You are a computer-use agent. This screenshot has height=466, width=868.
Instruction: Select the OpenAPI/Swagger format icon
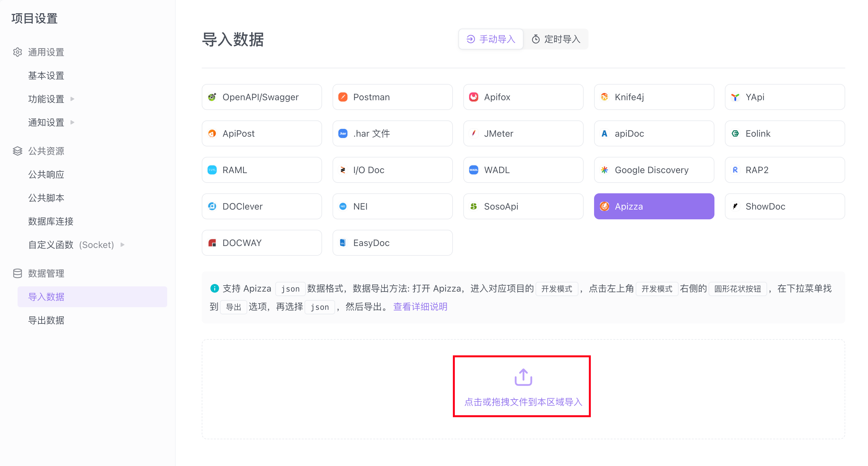(x=212, y=97)
